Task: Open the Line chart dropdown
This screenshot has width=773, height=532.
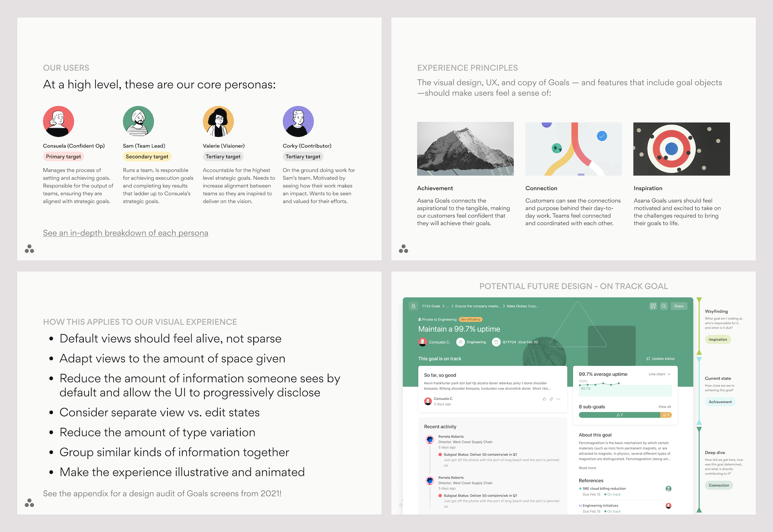Action: pyautogui.click(x=659, y=374)
